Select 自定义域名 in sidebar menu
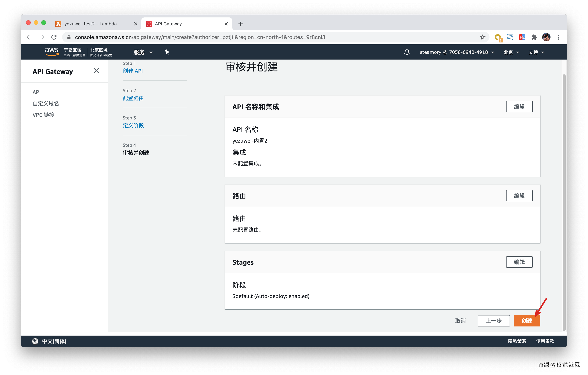The width and height of the screenshot is (588, 375). (x=46, y=103)
